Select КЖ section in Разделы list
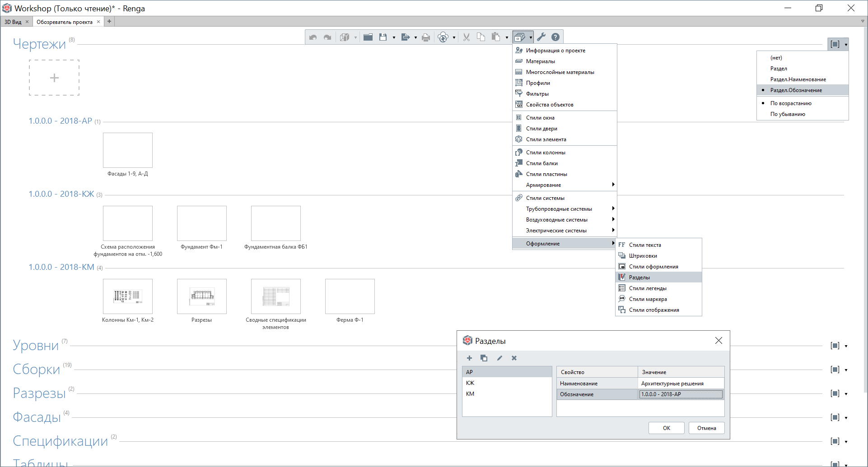 click(x=507, y=383)
